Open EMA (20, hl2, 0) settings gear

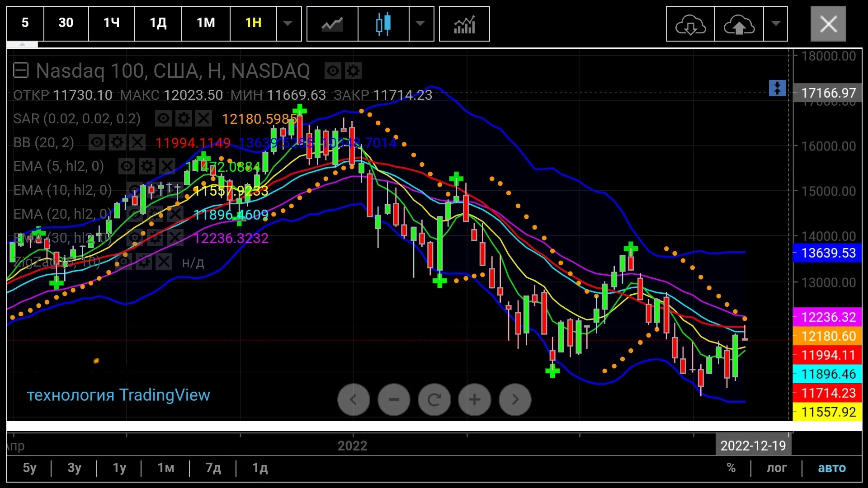pyautogui.click(x=155, y=214)
